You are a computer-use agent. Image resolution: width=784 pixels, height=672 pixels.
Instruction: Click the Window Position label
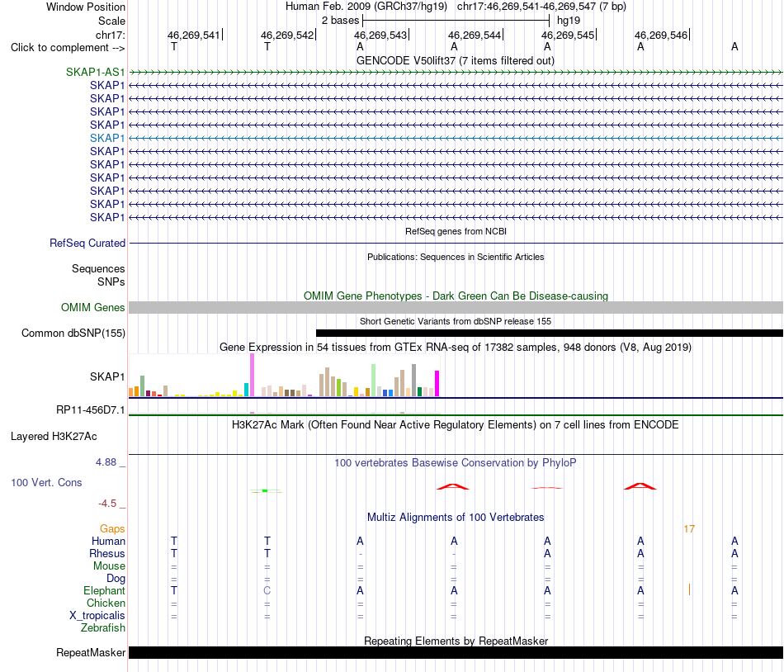point(86,7)
